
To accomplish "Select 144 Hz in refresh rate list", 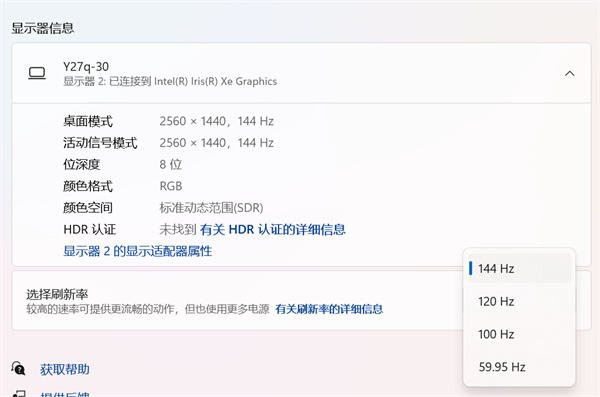I will point(519,268).
